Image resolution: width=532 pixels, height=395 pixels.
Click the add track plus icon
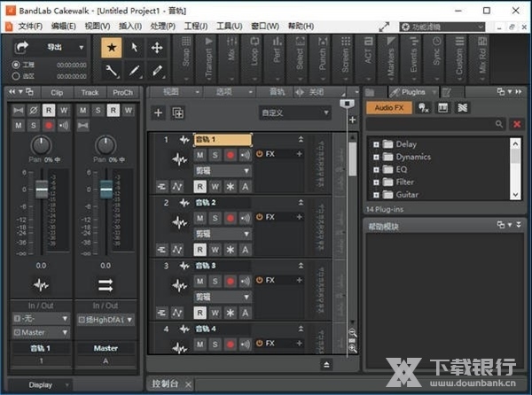tap(158, 112)
